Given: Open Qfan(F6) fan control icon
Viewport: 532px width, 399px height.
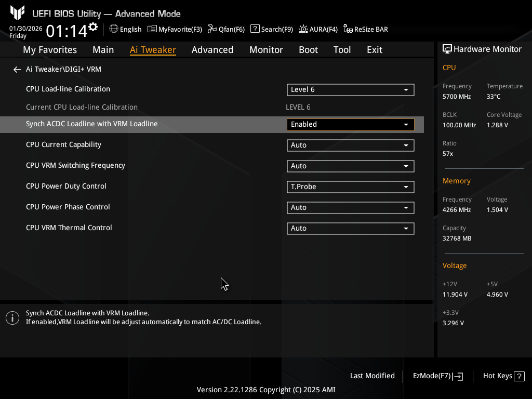Looking at the screenshot, I should (x=212, y=29).
